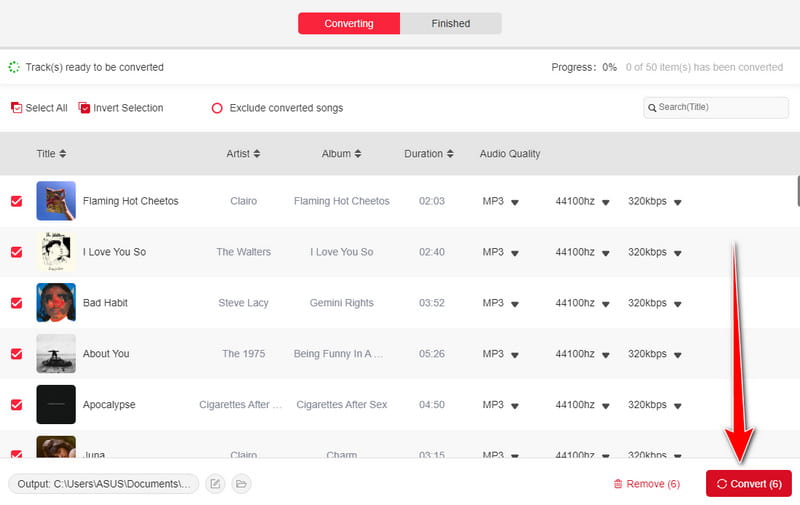This screenshot has height=505, width=800.
Task: Expand 44100hz sample rate dropdown for I Love You So
Action: click(x=603, y=253)
